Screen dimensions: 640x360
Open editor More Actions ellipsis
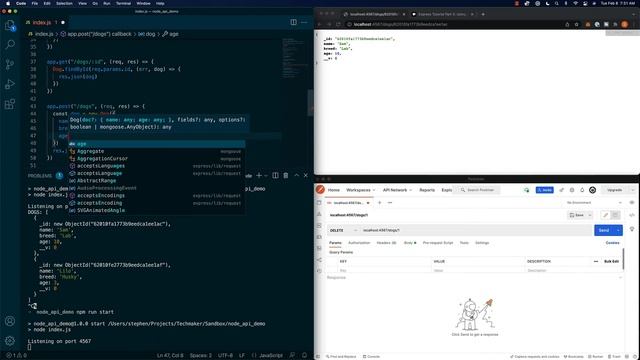click(x=304, y=22)
